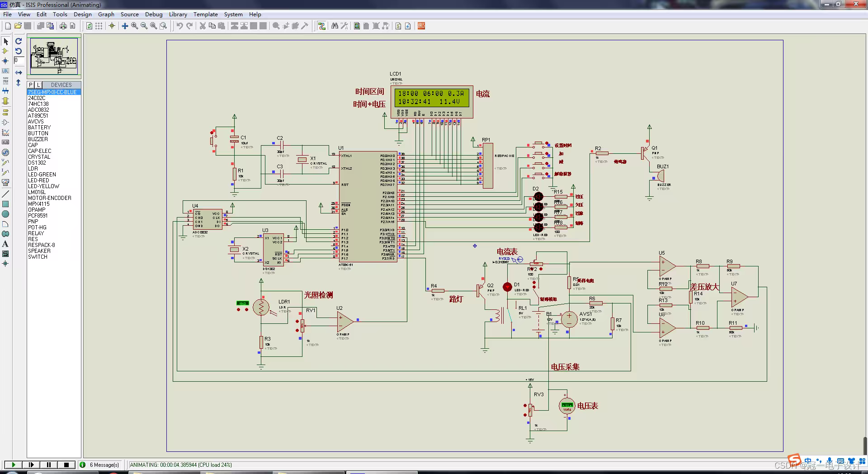Select the Device Pins Mode tool
This screenshot has width=868, height=474.
coord(5,122)
